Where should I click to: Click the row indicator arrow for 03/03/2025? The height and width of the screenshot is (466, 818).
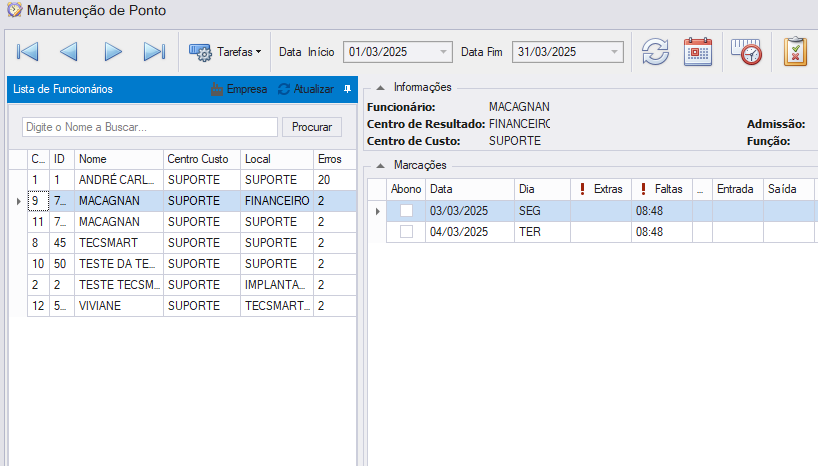[x=378, y=211]
